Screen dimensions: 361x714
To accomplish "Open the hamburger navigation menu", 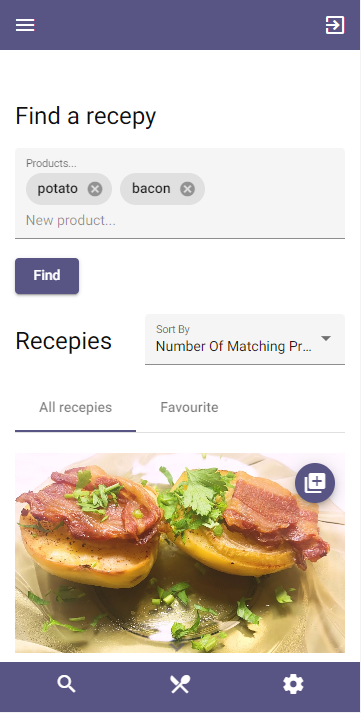I will (25, 25).
